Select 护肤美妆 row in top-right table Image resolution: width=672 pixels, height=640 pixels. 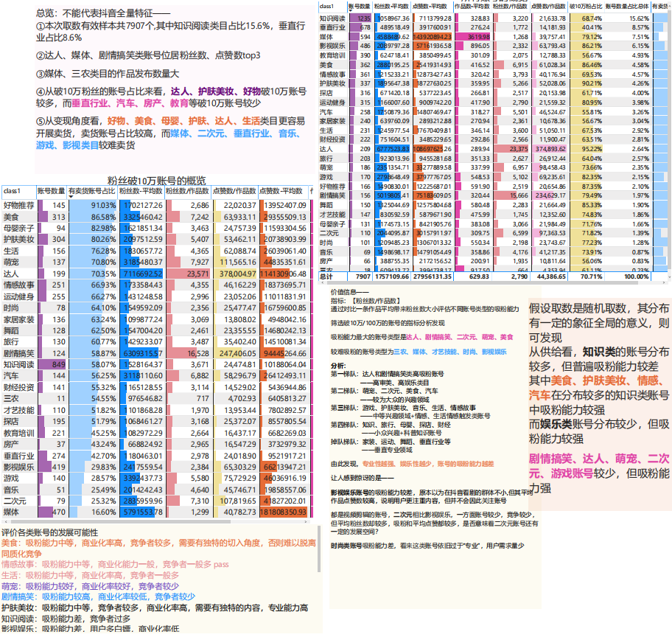tap(493, 83)
